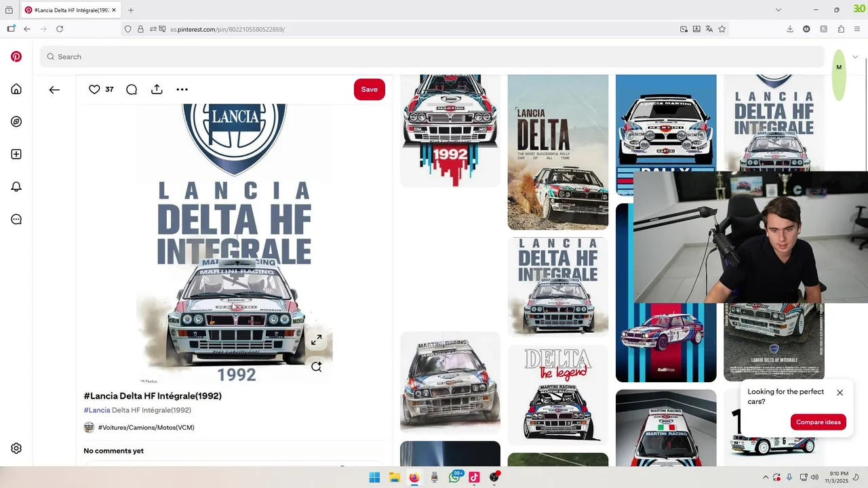
Task: Open the pin's more options dots
Action: (182, 89)
